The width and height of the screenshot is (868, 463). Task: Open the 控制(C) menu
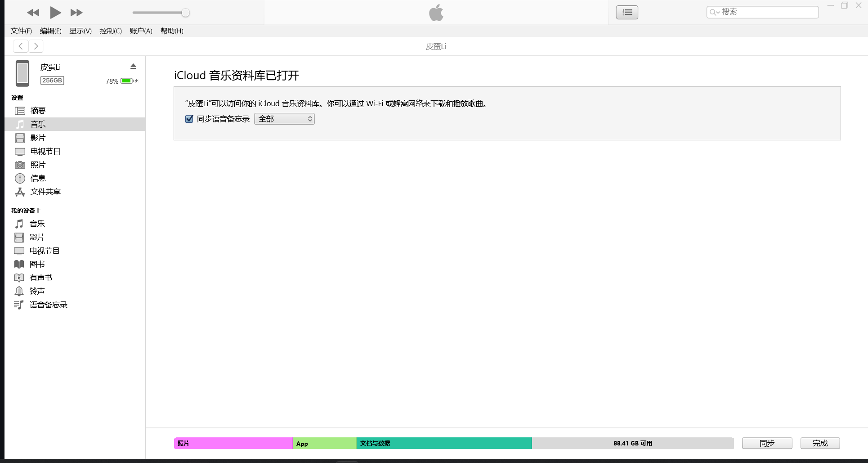(x=111, y=31)
